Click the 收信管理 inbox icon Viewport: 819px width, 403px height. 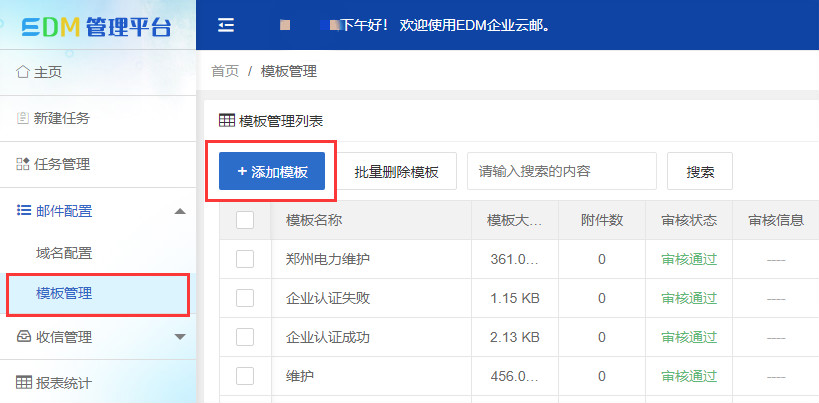click(x=24, y=337)
